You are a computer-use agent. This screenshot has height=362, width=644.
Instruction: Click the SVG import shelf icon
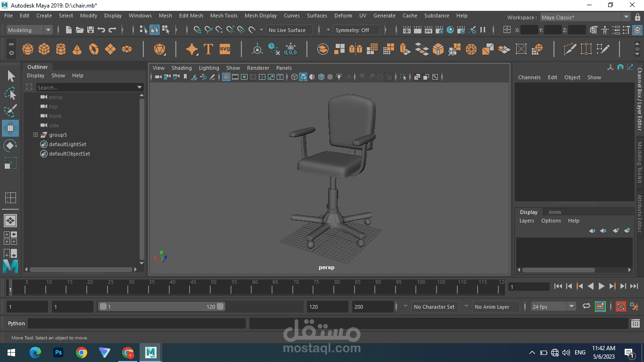225,49
